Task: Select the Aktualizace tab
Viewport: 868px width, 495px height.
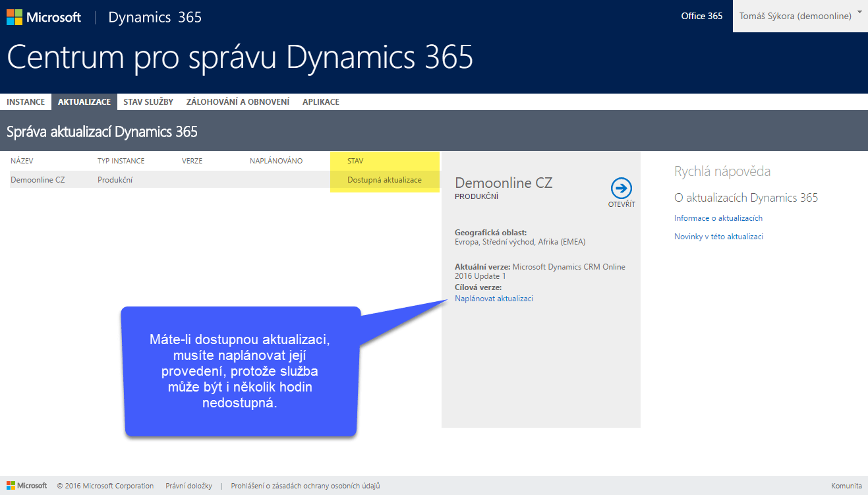Action: 84,102
